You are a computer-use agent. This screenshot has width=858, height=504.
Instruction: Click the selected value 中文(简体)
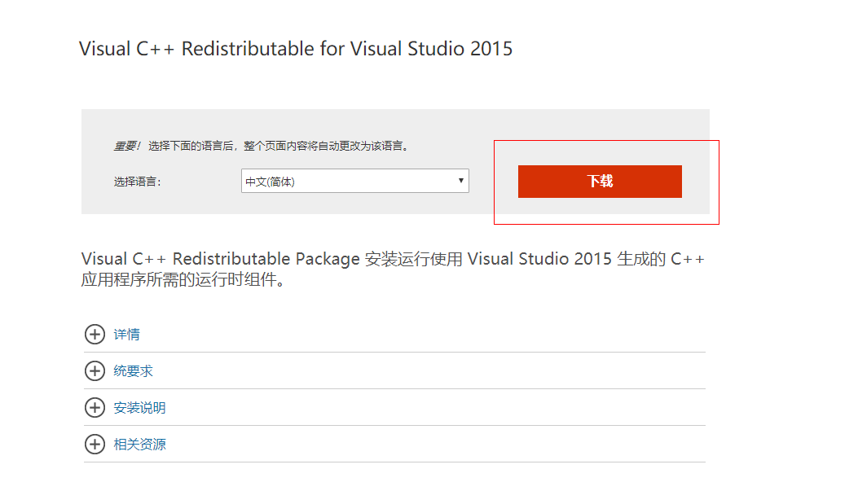(271, 182)
